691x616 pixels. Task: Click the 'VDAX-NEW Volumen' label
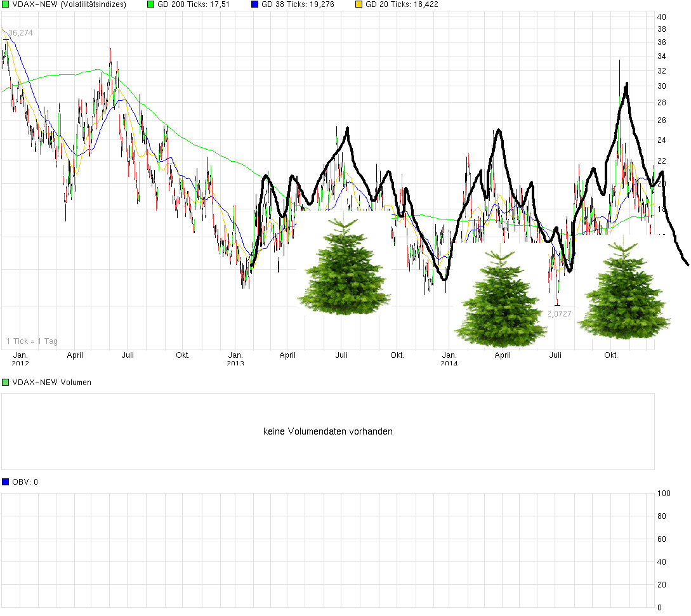pos(51,382)
